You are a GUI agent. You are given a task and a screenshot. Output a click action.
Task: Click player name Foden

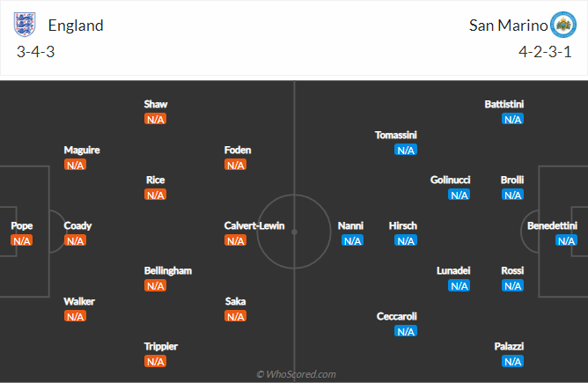click(238, 150)
